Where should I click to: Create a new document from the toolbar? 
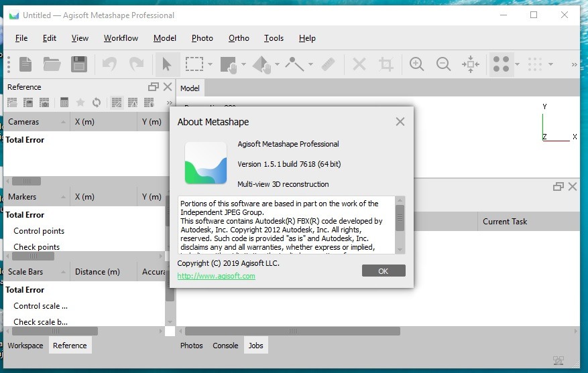coord(25,64)
